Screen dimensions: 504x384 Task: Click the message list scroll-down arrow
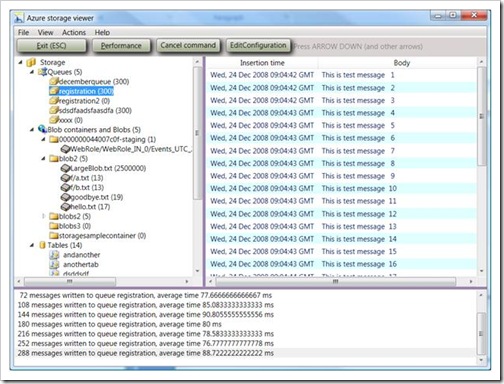pos(481,271)
